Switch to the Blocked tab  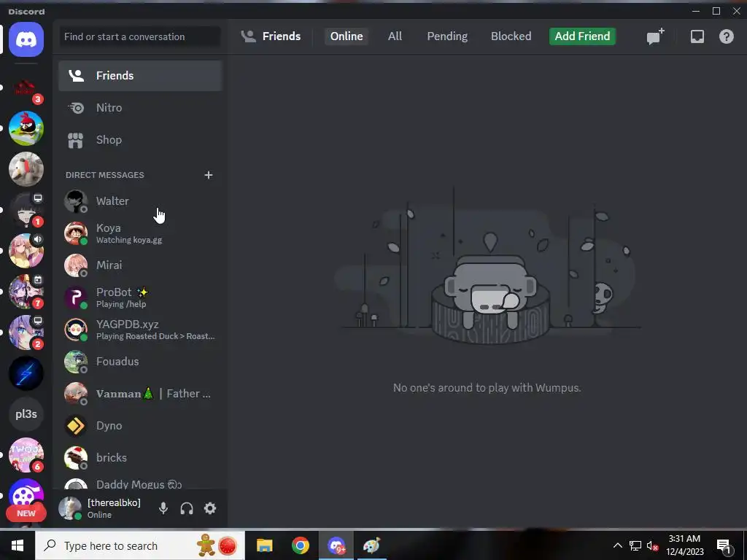[x=511, y=36]
